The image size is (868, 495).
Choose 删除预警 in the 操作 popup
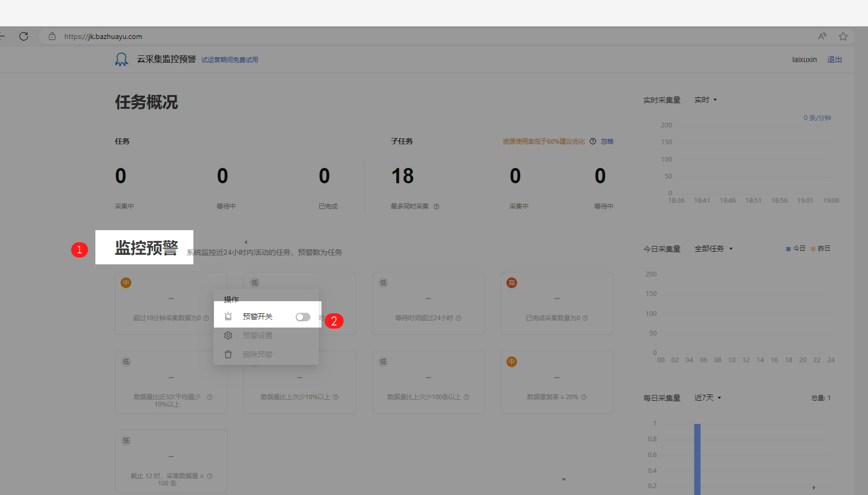[258, 354]
